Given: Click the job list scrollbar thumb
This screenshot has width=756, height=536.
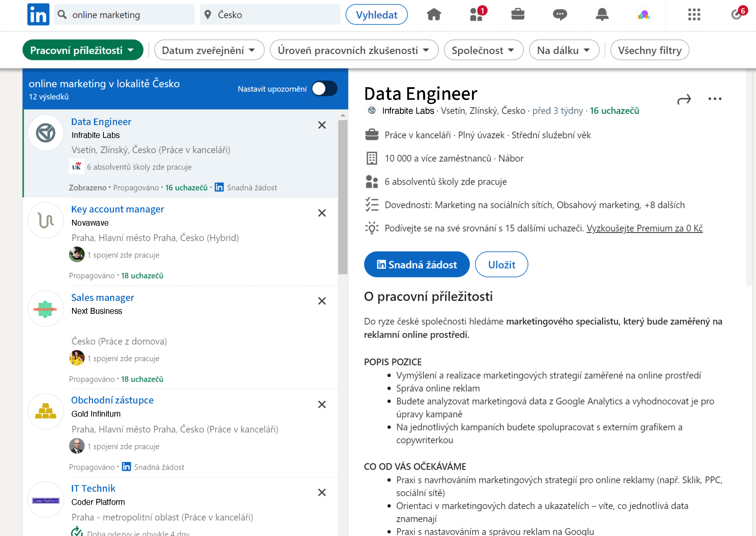Looking at the screenshot, I should (342, 197).
